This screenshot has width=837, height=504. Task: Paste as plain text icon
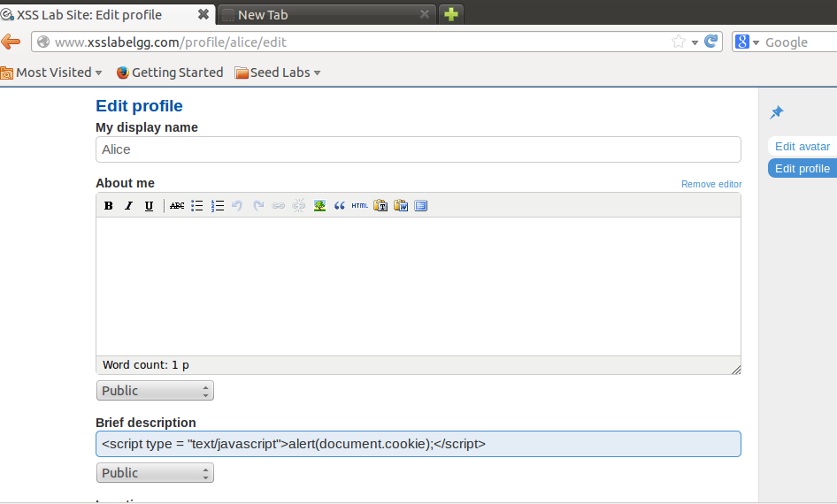[x=380, y=206]
